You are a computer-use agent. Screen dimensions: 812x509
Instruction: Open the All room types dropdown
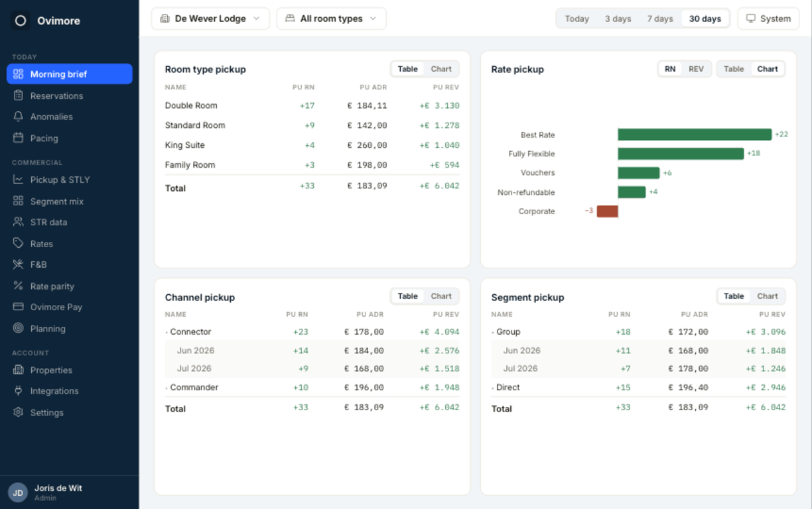click(331, 19)
